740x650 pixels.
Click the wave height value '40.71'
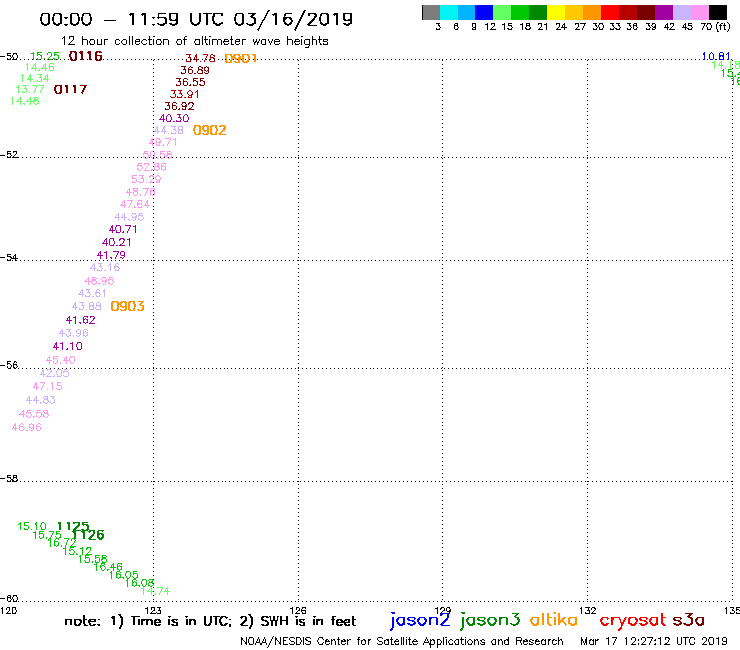click(x=123, y=229)
